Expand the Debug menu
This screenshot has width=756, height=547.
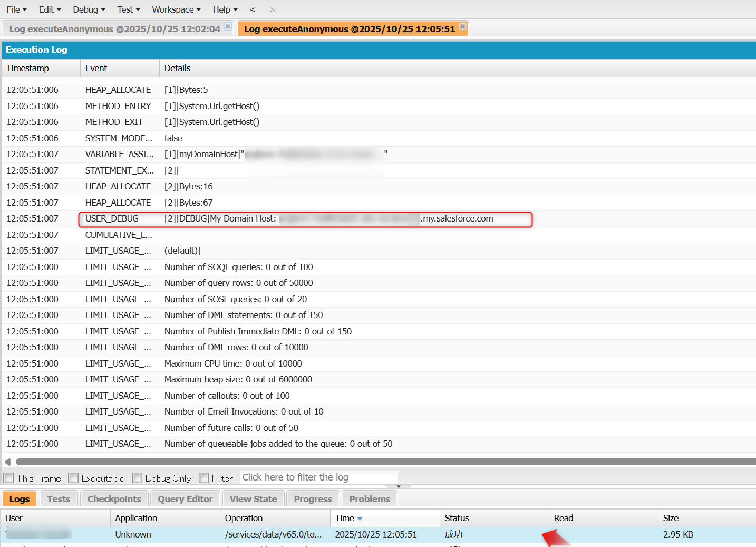[x=89, y=9]
